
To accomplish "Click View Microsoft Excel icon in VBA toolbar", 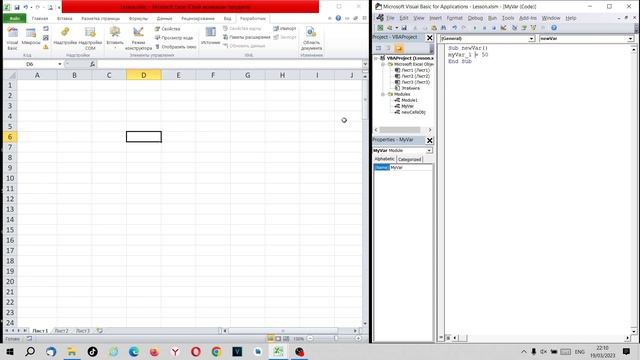I will pos(380,28).
